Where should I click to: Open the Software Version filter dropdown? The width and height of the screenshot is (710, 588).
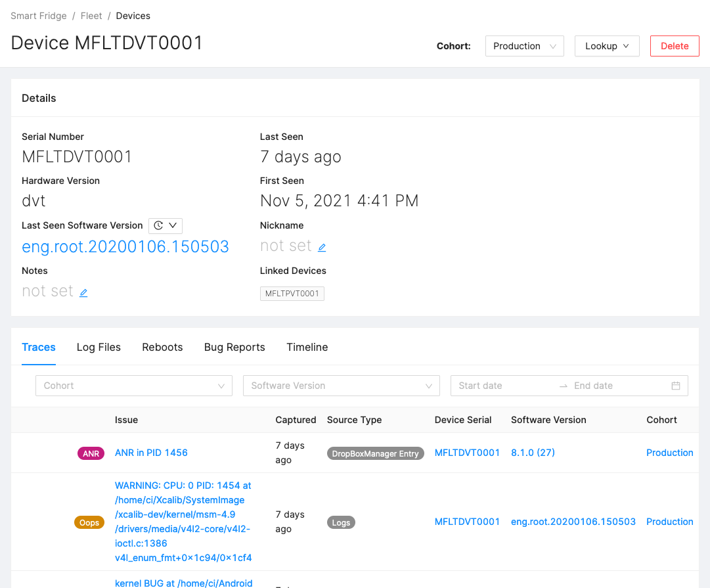[x=341, y=386]
